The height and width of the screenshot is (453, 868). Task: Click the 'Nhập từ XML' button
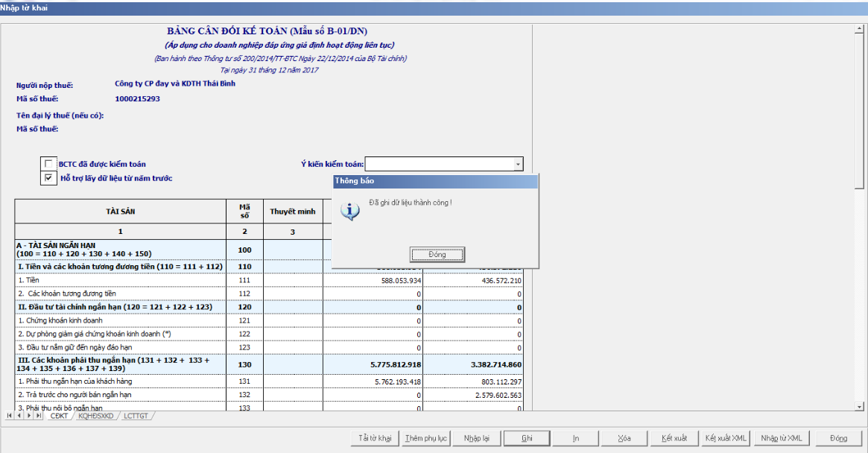[781, 438]
